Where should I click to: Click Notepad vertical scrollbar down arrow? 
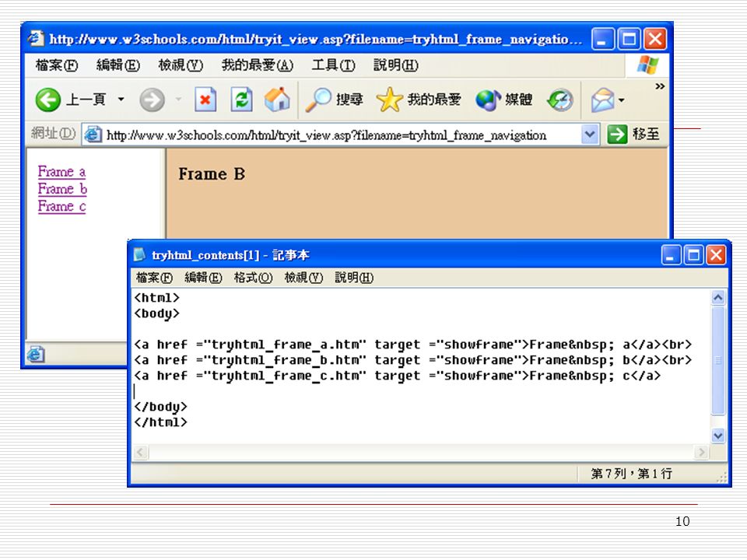pos(718,436)
